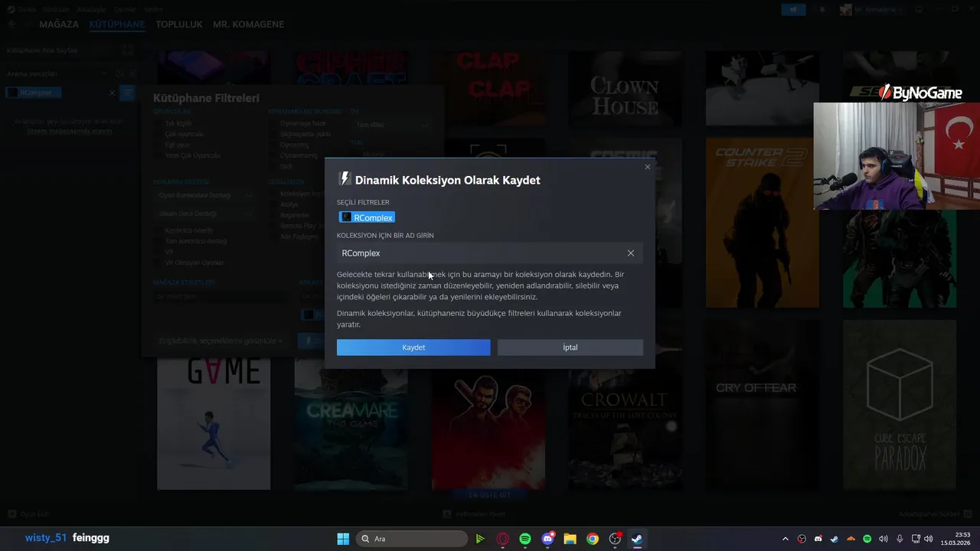The height and width of the screenshot is (551, 980).
Task: Open the Steam Deck Desteği dropdown
Action: (204, 214)
